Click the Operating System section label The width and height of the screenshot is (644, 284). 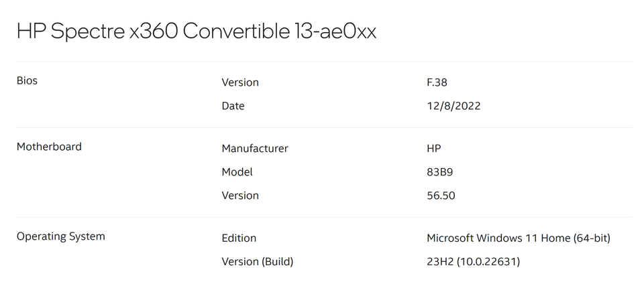[x=60, y=236]
